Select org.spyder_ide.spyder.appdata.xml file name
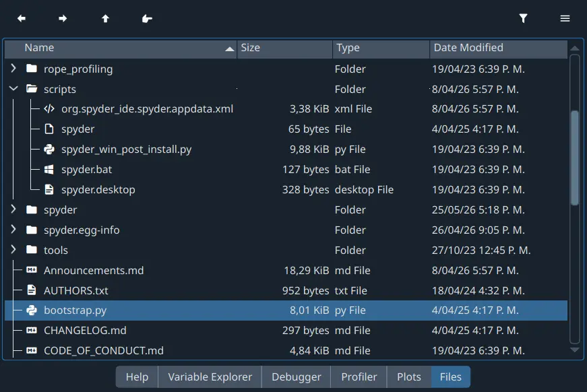This screenshot has height=392, width=587. [147, 109]
